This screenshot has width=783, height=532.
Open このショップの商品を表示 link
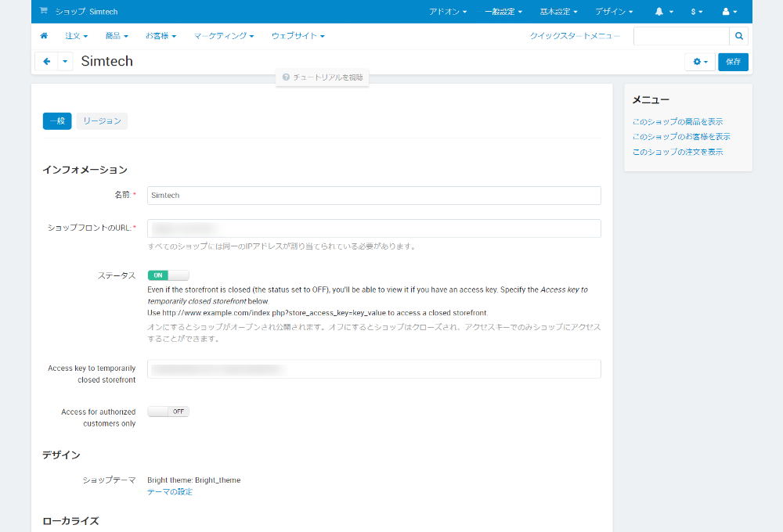point(677,122)
